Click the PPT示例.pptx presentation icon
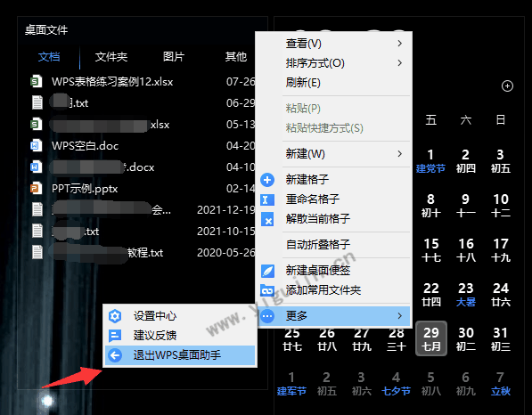532x415 pixels. [37, 188]
